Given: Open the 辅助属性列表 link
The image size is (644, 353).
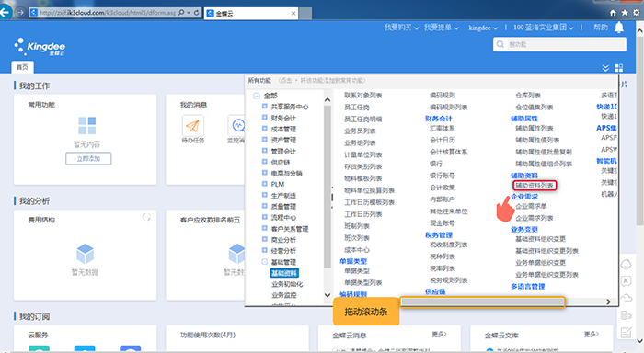Looking at the screenshot, I should (535, 128).
